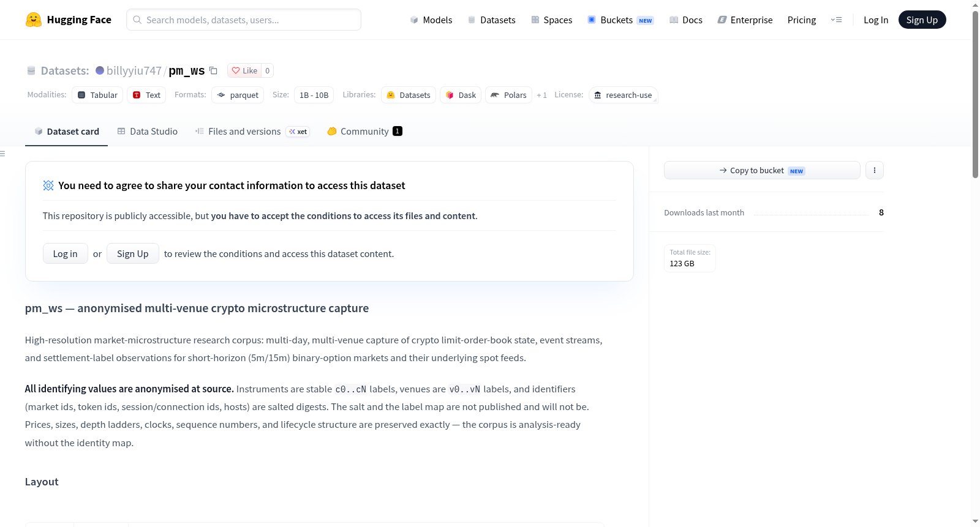Open Enterprise in the top navigation
The height and width of the screenshot is (527, 980).
point(745,20)
